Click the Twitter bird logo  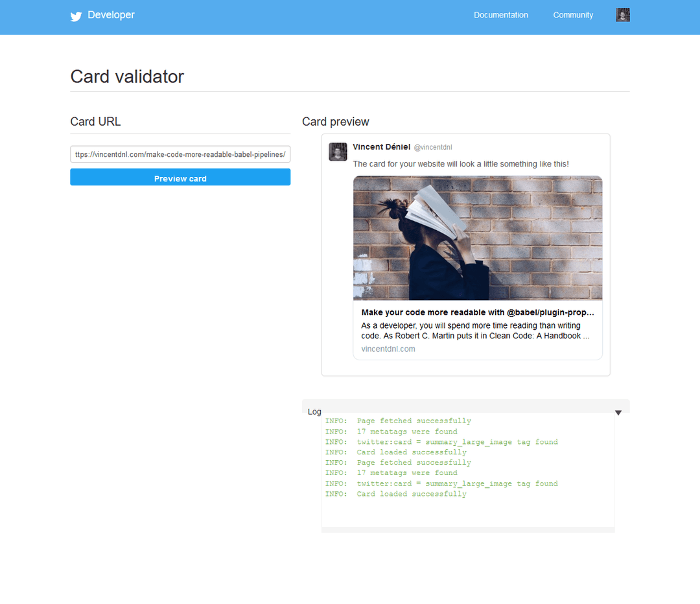[76, 16]
